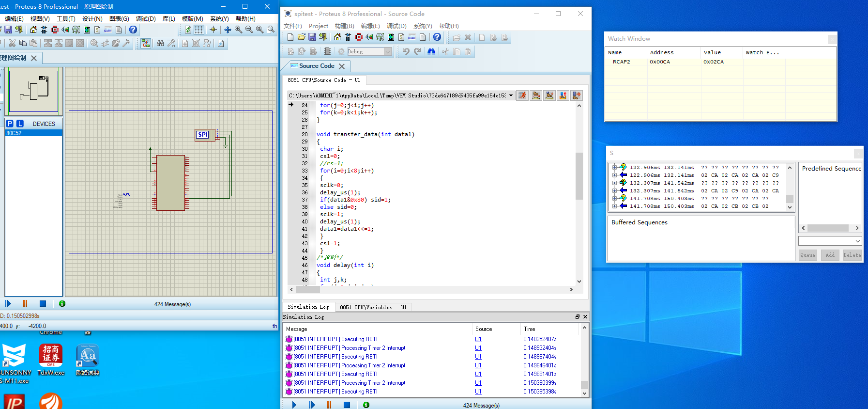
Task: Play simulation in Source Code window
Action: click(294, 405)
